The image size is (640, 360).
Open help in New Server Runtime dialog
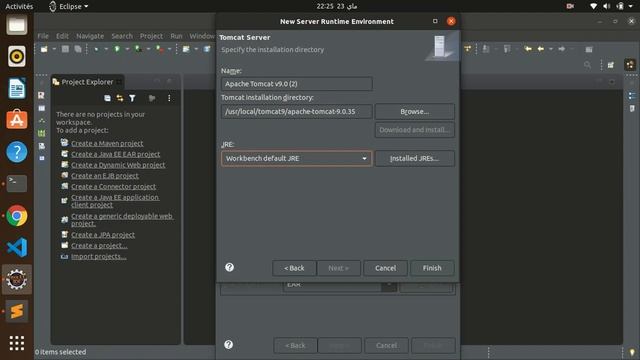click(229, 267)
